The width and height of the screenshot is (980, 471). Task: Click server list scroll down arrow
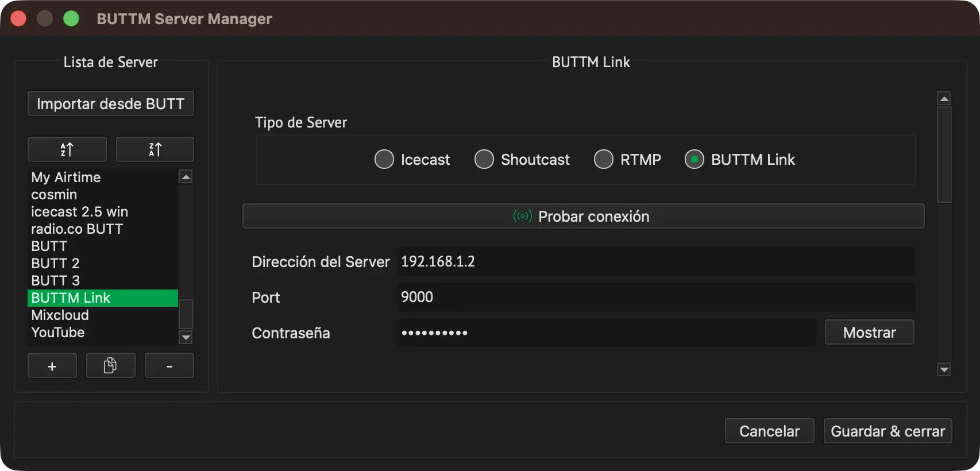(186, 337)
